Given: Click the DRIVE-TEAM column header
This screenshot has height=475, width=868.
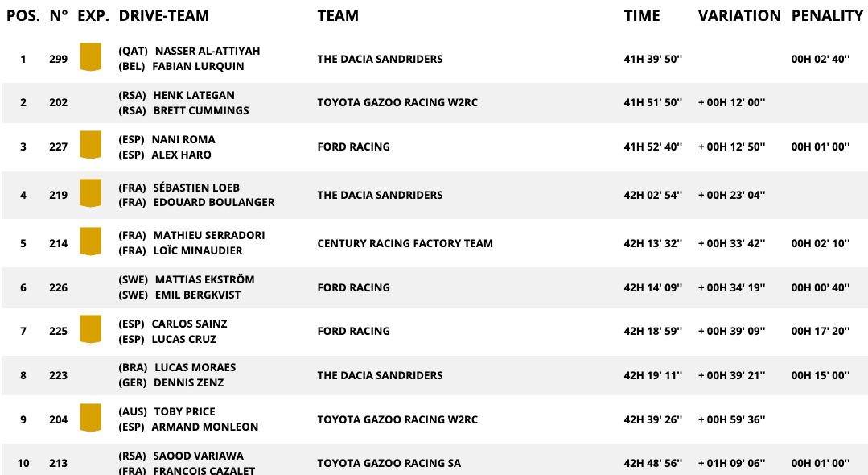Looking at the screenshot, I should tap(163, 15).
